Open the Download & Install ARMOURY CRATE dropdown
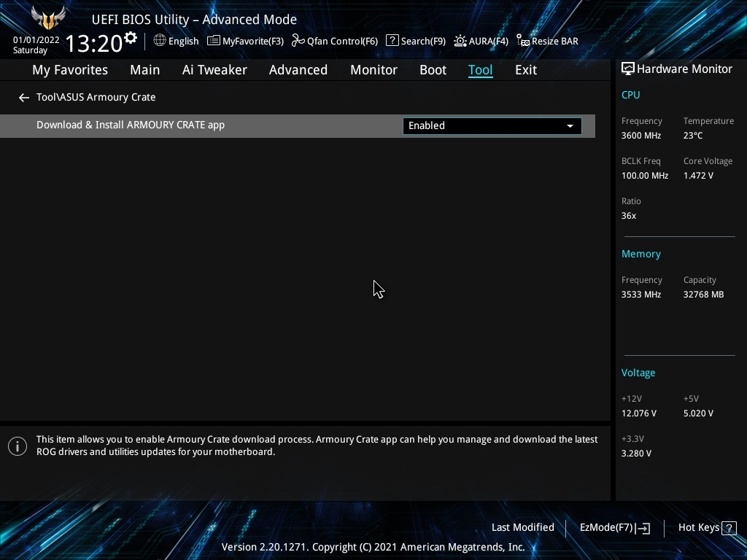Image resolution: width=747 pixels, height=560 pixels. 492,125
